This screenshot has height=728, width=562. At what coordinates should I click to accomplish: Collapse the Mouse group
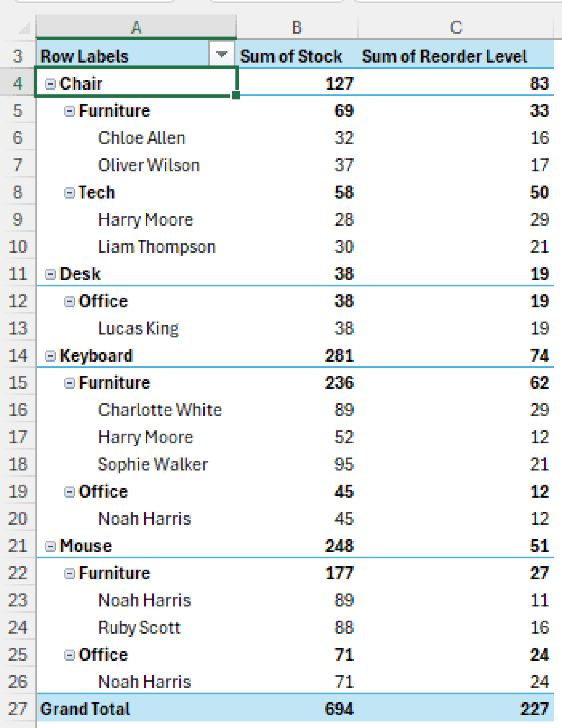click(49, 546)
